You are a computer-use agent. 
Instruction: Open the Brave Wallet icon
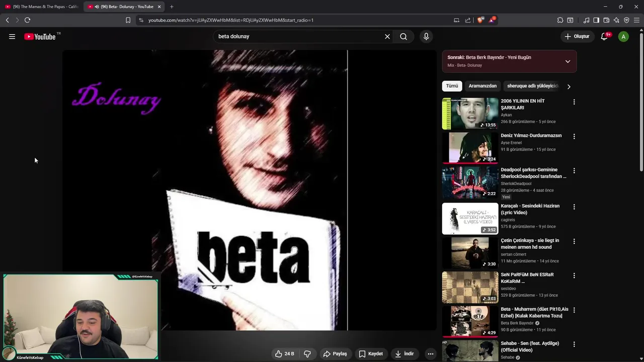(606, 20)
